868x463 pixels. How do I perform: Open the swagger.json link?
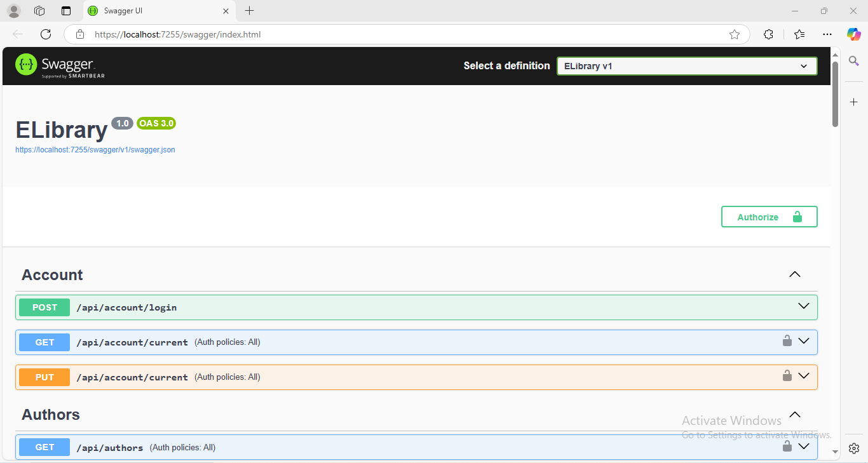coord(95,149)
